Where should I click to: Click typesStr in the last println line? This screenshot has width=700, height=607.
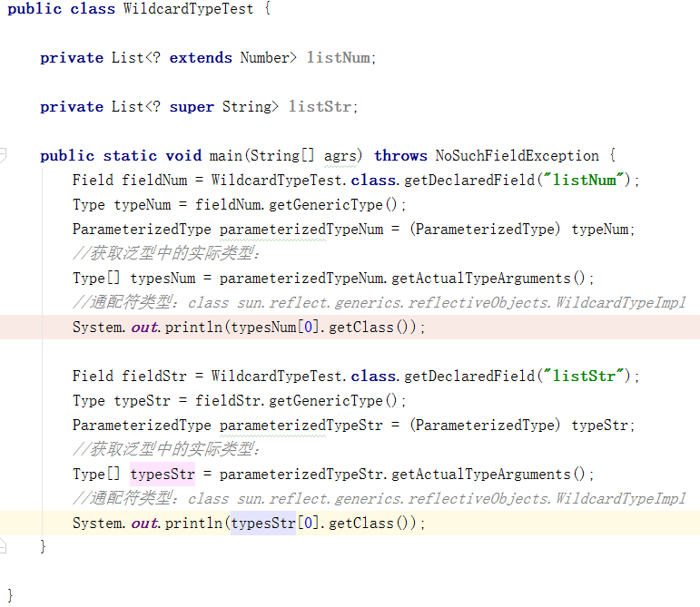click(263, 524)
